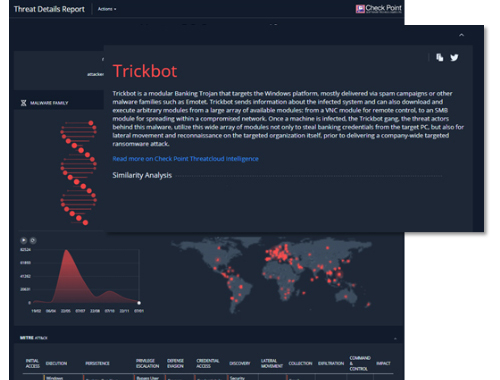Open the Actions dropdown menu

click(107, 9)
